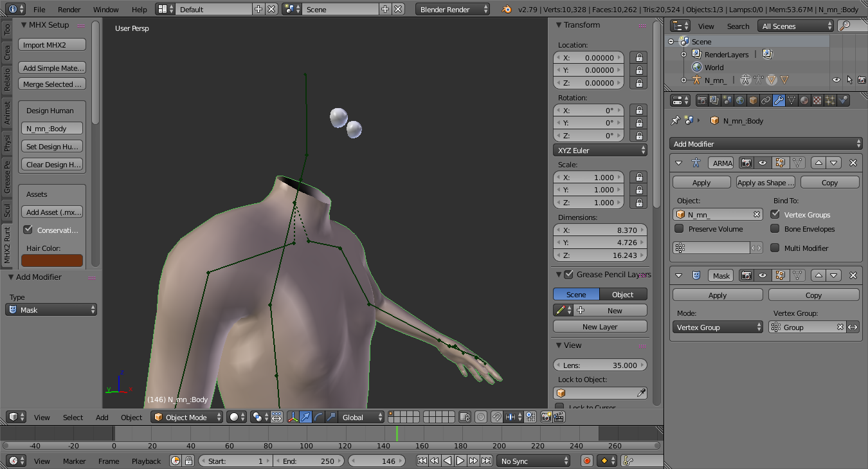Select rotate manipulator arc icon

[319, 417]
